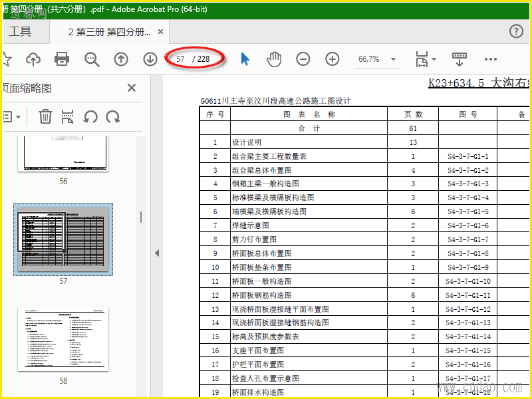This screenshot has width=532, height=399.
Task: Close the page thumbnails panel
Action: pyautogui.click(x=132, y=88)
